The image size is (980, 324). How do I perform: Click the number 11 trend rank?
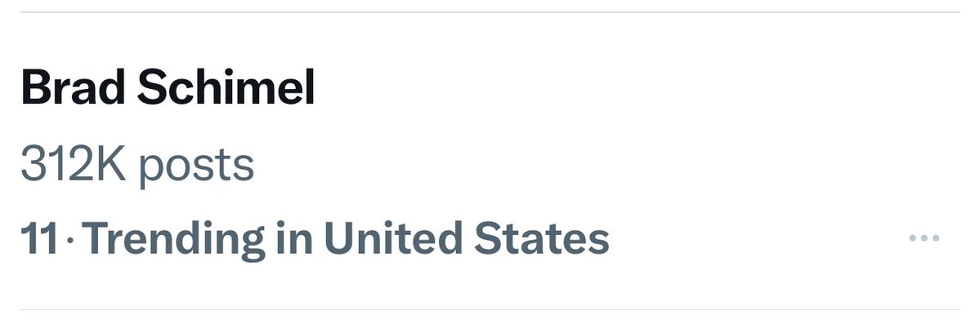tap(38, 239)
